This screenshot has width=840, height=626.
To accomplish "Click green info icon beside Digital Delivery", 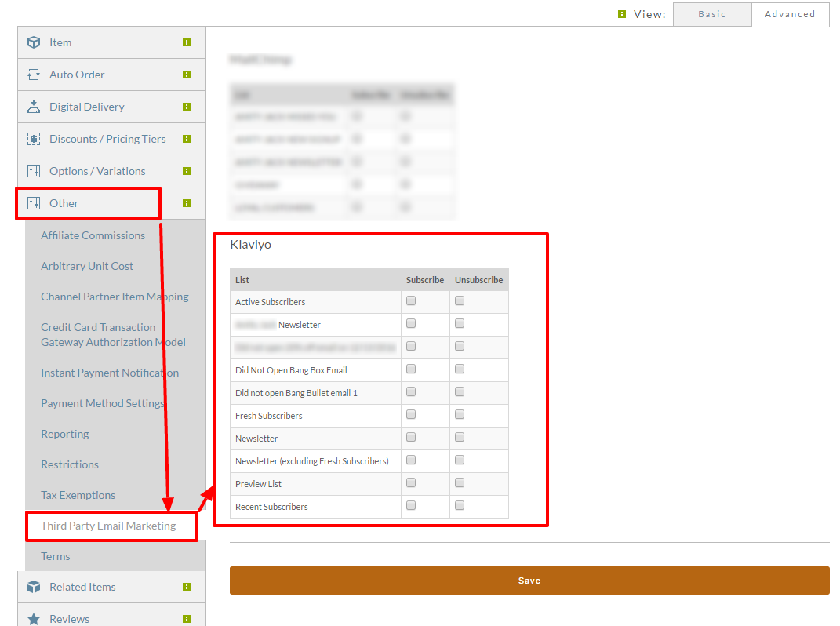I will pos(187,107).
